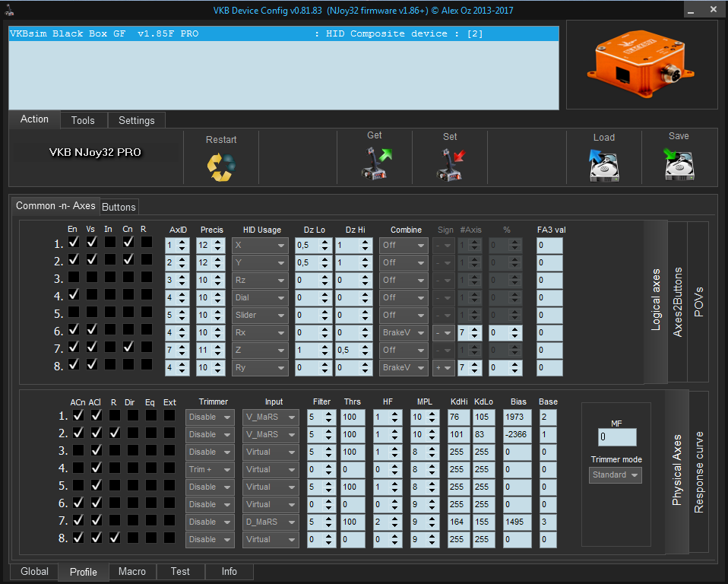Toggle ACn checkbox for physical axis 1

78,415
